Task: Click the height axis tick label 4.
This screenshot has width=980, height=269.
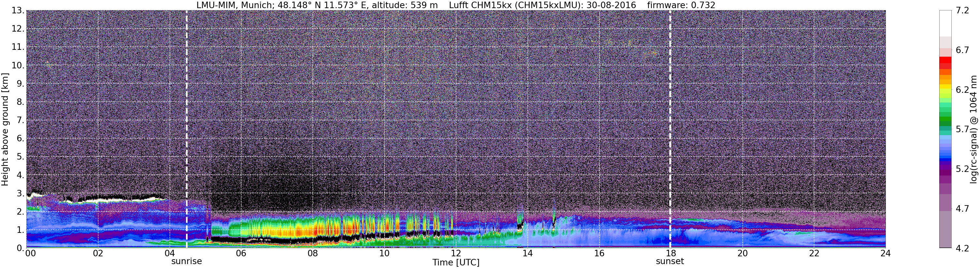Action: point(21,175)
